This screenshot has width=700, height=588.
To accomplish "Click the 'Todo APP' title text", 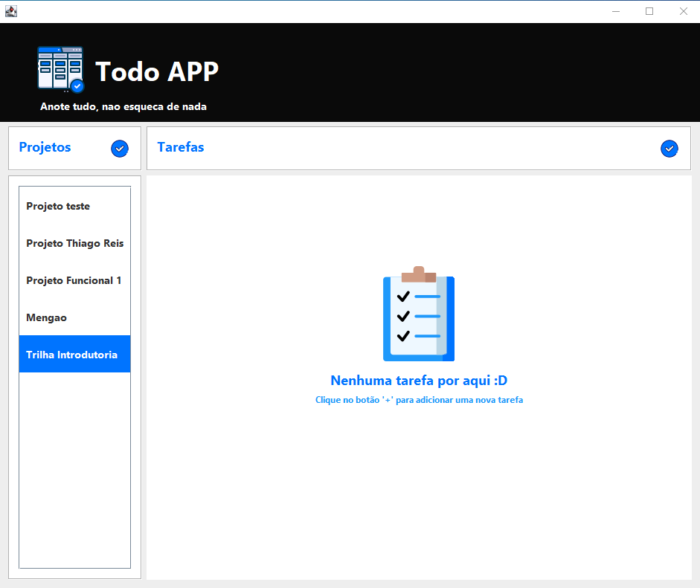I will pyautogui.click(x=156, y=72).
